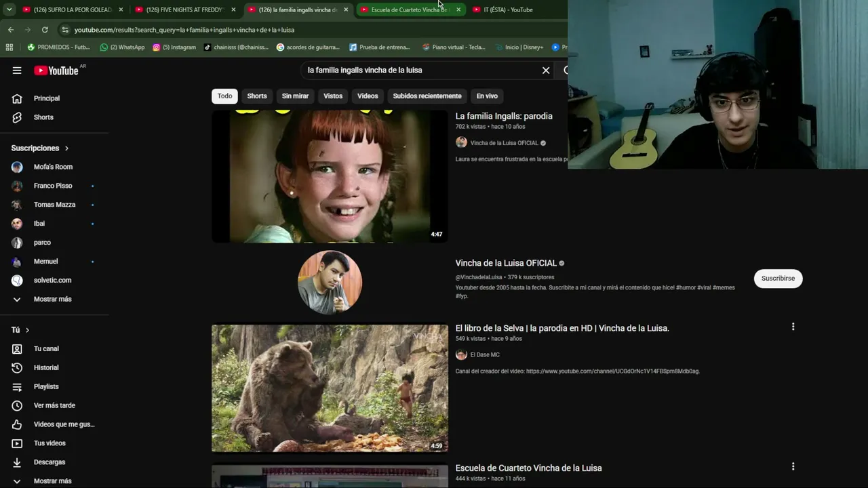The height and width of the screenshot is (488, 868).
Task: Switch to IT (ÉSTA) - YouTube tab
Action: pos(509,9)
